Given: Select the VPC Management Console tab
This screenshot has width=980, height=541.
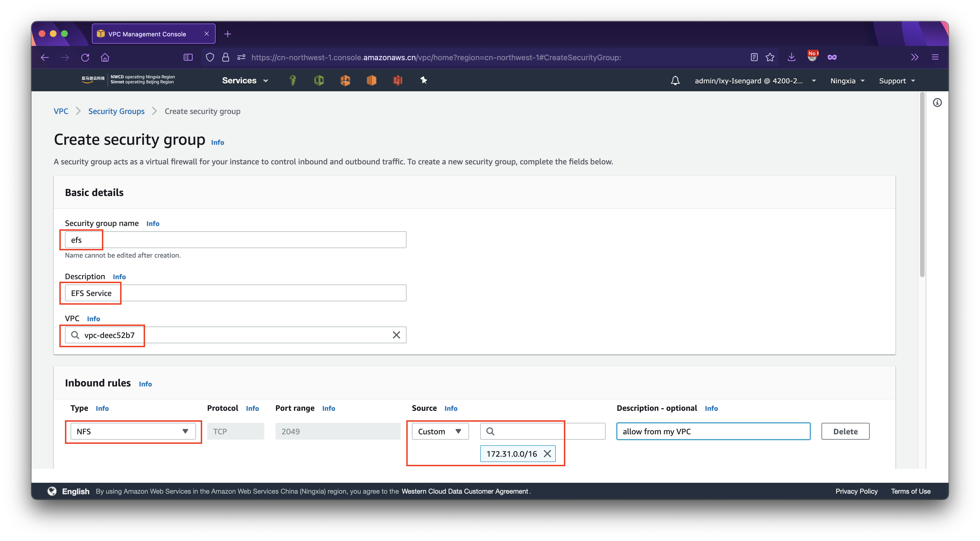Looking at the screenshot, I should pos(154,34).
